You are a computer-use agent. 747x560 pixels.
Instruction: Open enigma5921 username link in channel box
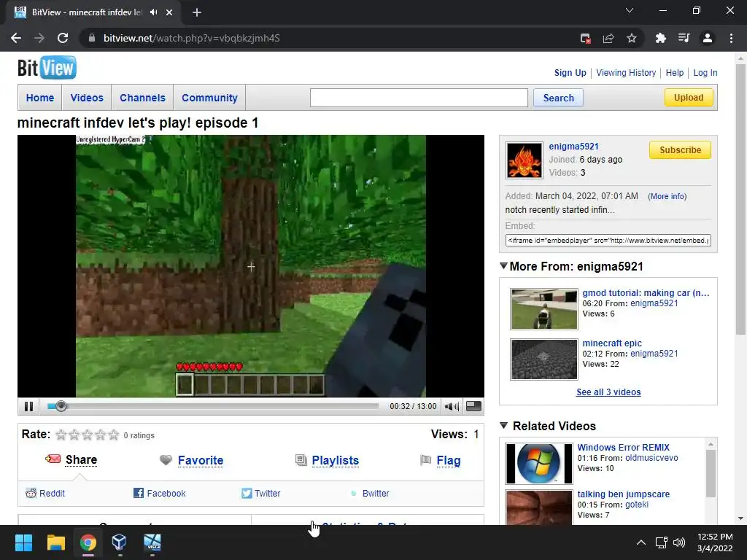click(573, 147)
